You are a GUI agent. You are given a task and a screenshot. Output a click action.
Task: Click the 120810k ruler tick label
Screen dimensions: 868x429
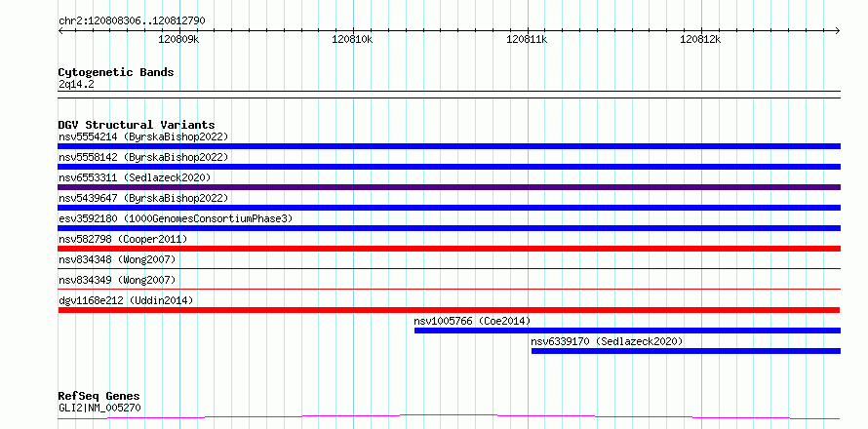(x=352, y=39)
